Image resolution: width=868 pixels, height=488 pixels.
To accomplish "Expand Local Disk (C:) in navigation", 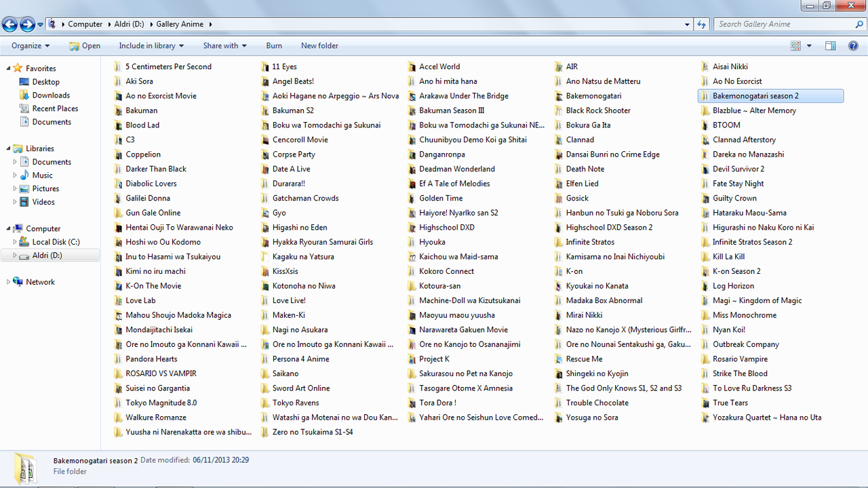I will pos(15,242).
